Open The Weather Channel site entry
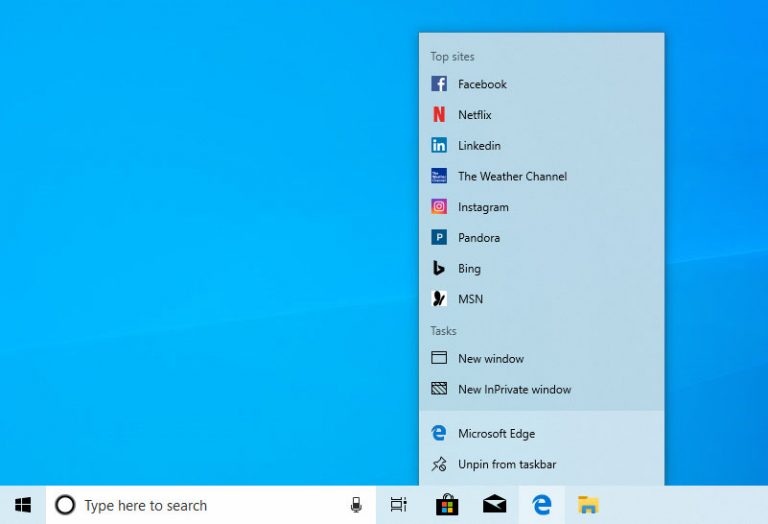This screenshot has width=768, height=524. pyautogui.click(x=512, y=176)
